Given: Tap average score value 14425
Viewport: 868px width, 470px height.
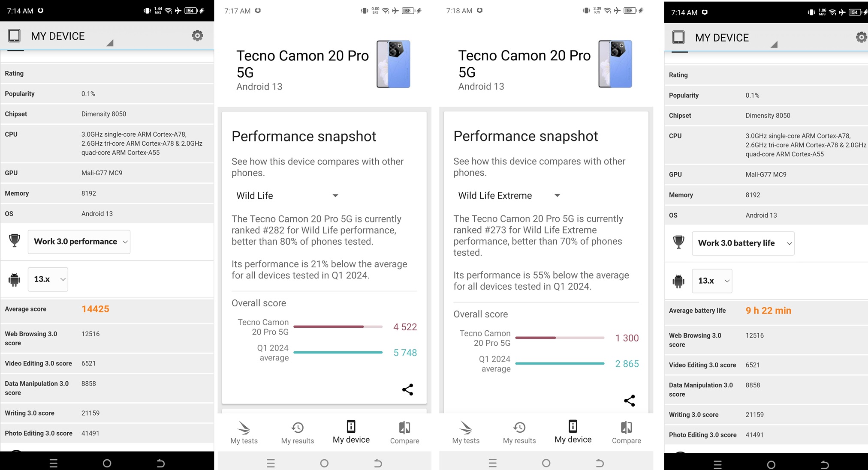Looking at the screenshot, I should (x=95, y=309).
